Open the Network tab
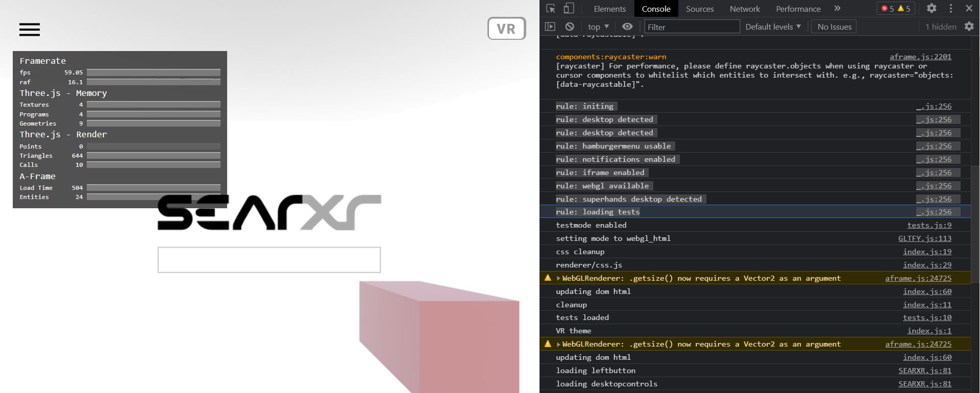The image size is (980, 393). (x=745, y=9)
